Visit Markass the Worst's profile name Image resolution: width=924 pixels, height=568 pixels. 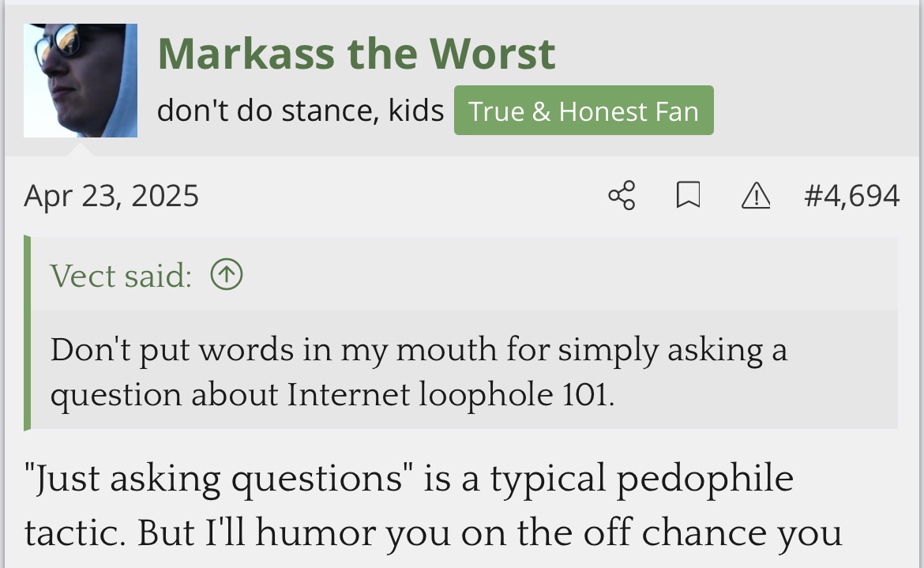pos(356,54)
